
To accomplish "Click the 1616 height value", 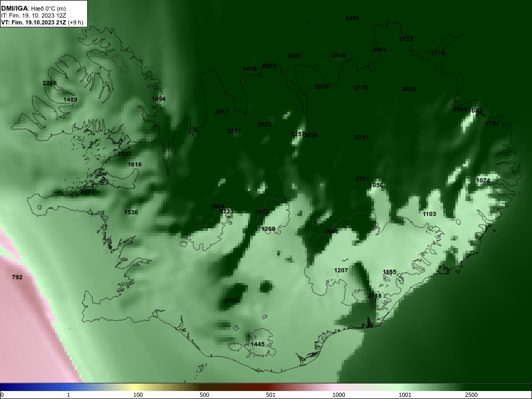I will pos(135,164).
